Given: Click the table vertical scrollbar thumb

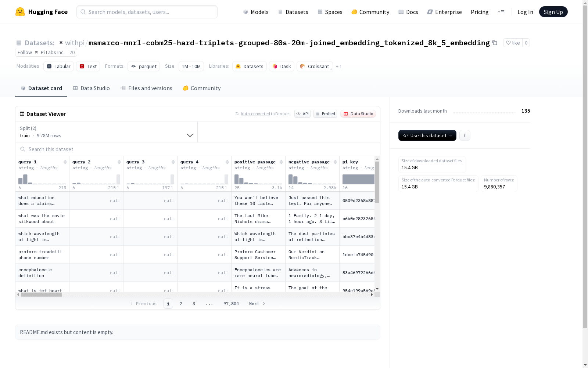Looking at the screenshot, I should click(x=377, y=182).
